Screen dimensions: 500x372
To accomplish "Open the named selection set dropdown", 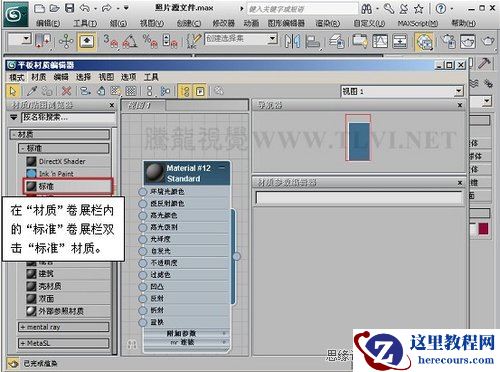I will click(272, 39).
